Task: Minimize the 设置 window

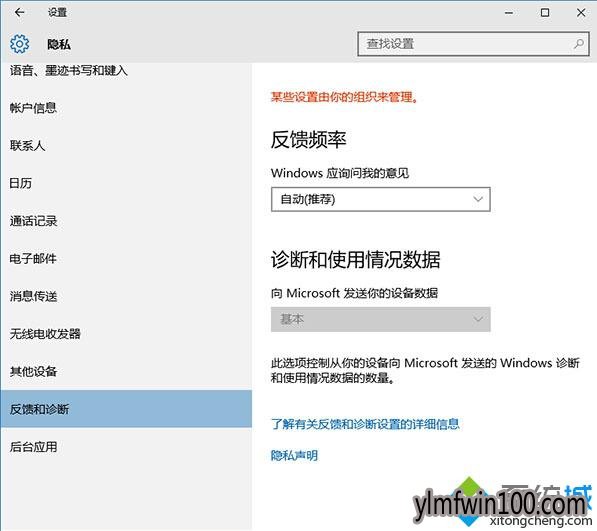Action: point(509,13)
